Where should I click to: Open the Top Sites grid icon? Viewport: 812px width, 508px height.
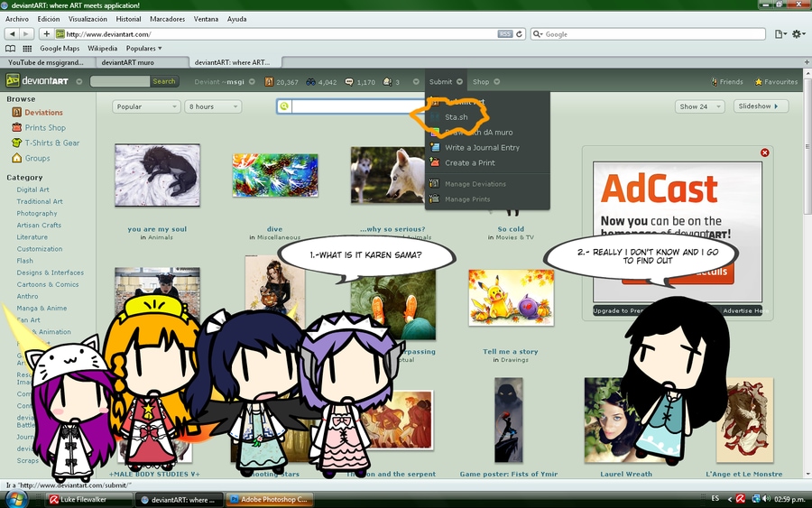(27, 48)
